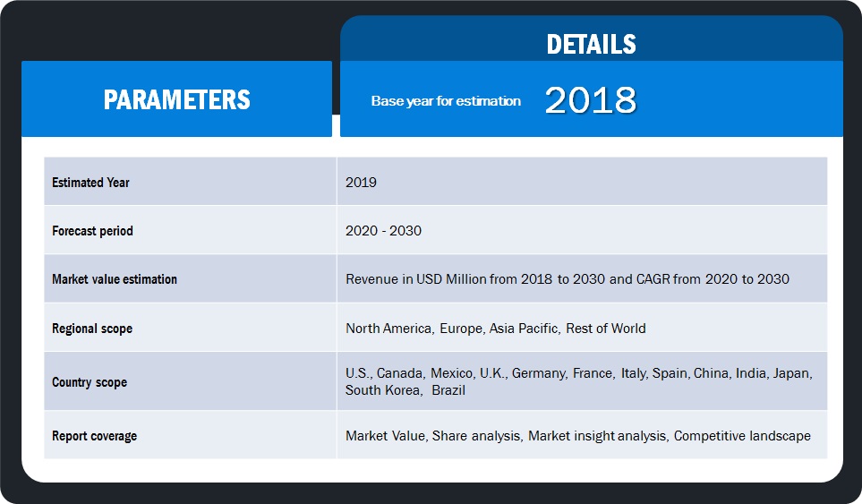Click 'North America' in regional scope
The width and height of the screenshot is (862, 504).
point(388,329)
